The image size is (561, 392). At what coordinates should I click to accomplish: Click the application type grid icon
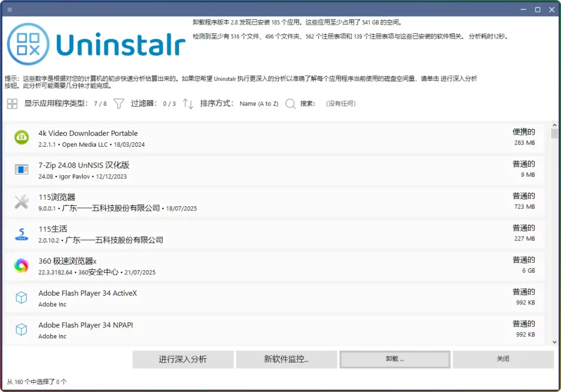pos(12,103)
